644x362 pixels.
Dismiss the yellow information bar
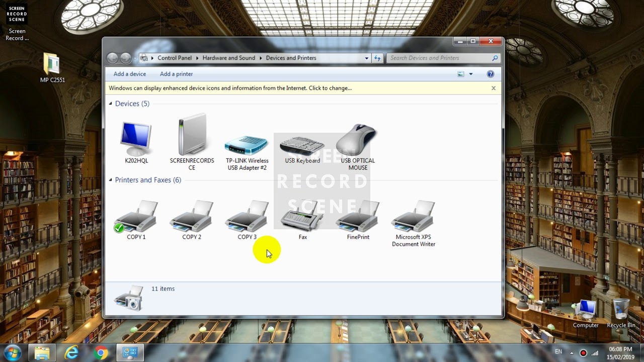(x=493, y=88)
